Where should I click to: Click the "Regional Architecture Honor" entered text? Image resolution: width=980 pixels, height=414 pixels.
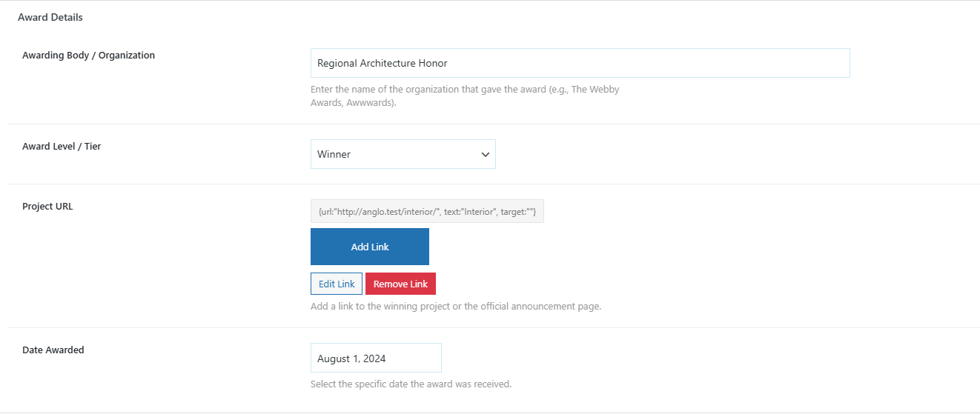tap(382, 63)
